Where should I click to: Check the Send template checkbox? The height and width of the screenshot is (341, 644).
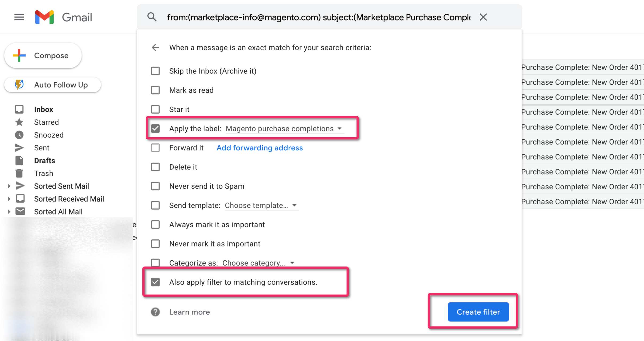point(155,205)
